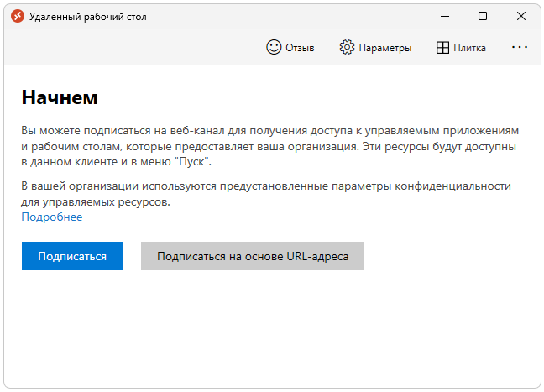Image resolution: width=544 pixels, height=392 pixels.
Task: Follow the Подробнее link
Action: coord(52,217)
